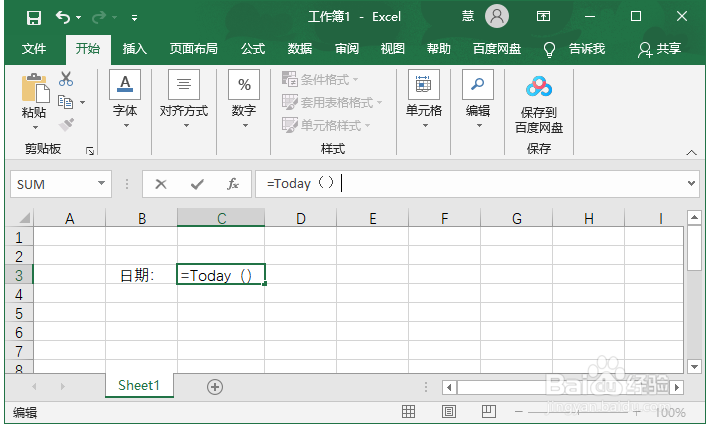Open the copy options dropdown arrow
711x432 pixels.
tap(83, 102)
